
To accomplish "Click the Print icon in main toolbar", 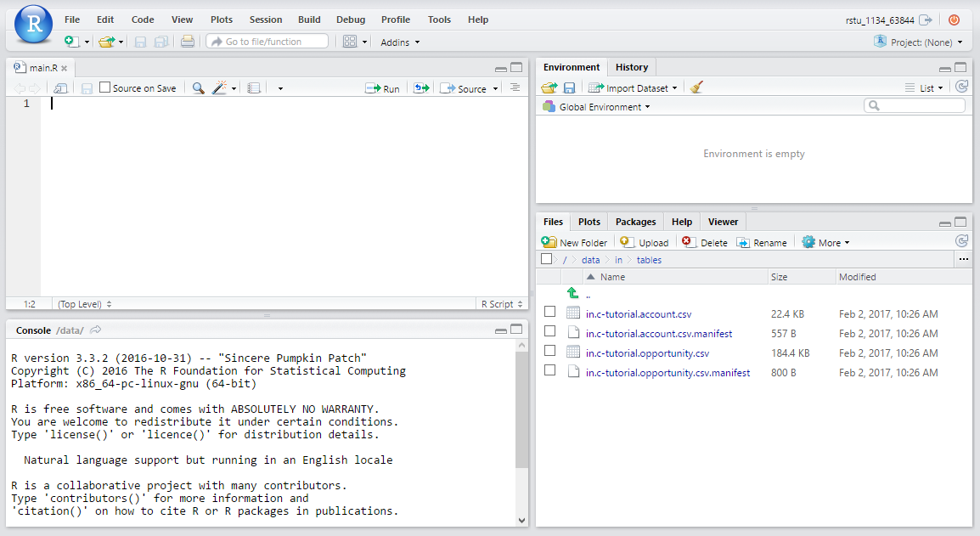I will click(187, 42).
